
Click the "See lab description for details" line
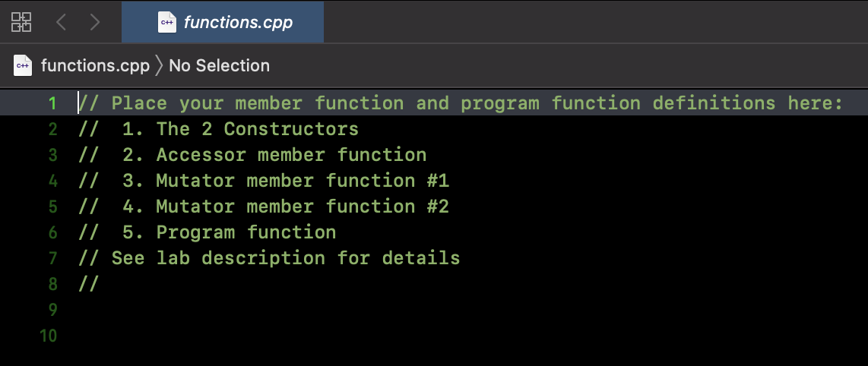tap(285, 258)
